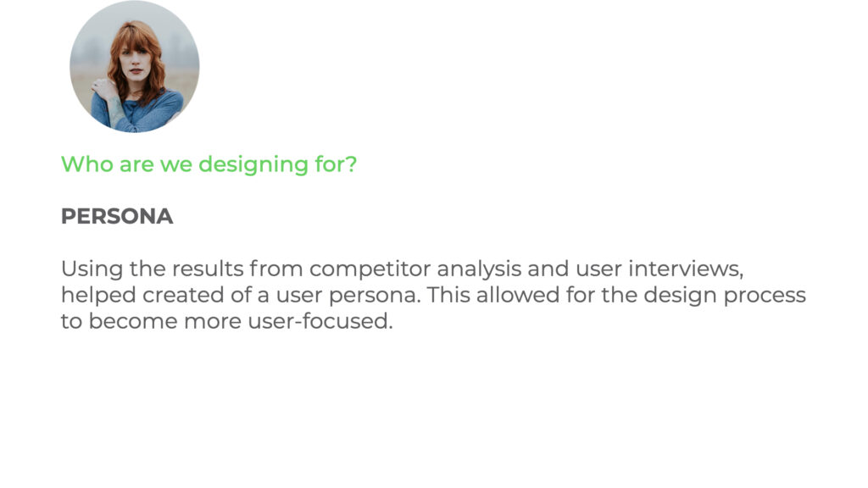The height and width of the screenshot is (488, 868).
Task: Click the paragraph line starting 'Using the results'
Action: (x=402, y=269)
